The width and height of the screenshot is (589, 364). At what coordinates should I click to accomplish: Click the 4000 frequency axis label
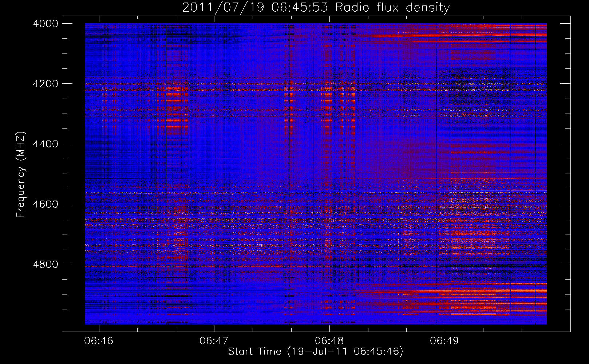click(46, 24)
